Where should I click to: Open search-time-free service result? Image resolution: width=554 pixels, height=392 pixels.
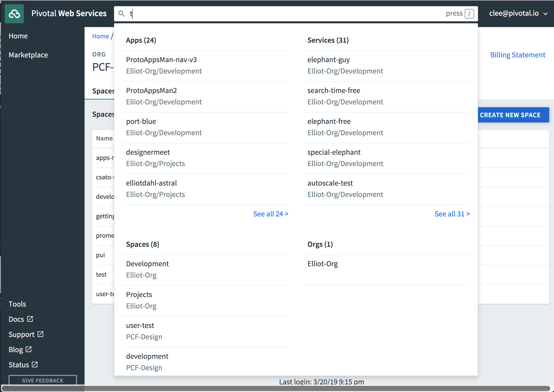point(387,97)
